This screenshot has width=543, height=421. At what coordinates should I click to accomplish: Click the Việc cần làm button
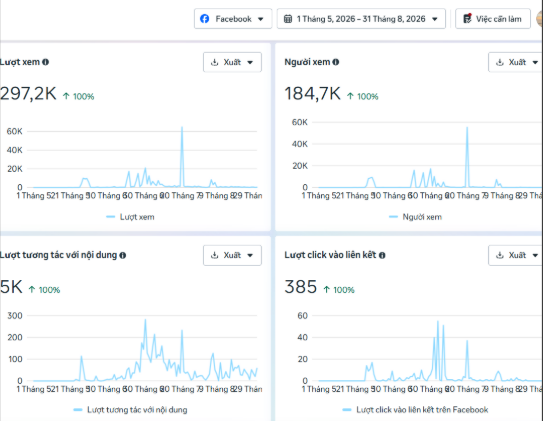click(x=492, y=19)
